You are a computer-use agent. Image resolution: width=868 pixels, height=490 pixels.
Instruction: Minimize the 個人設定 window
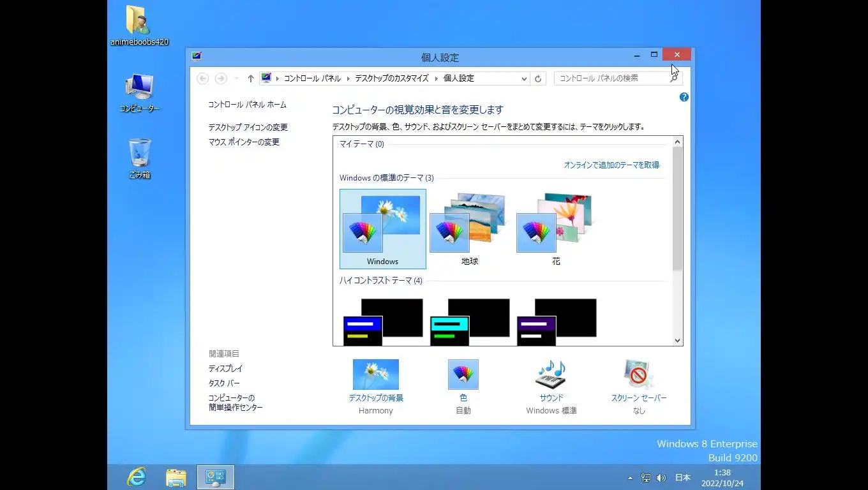tap(637, 56)
